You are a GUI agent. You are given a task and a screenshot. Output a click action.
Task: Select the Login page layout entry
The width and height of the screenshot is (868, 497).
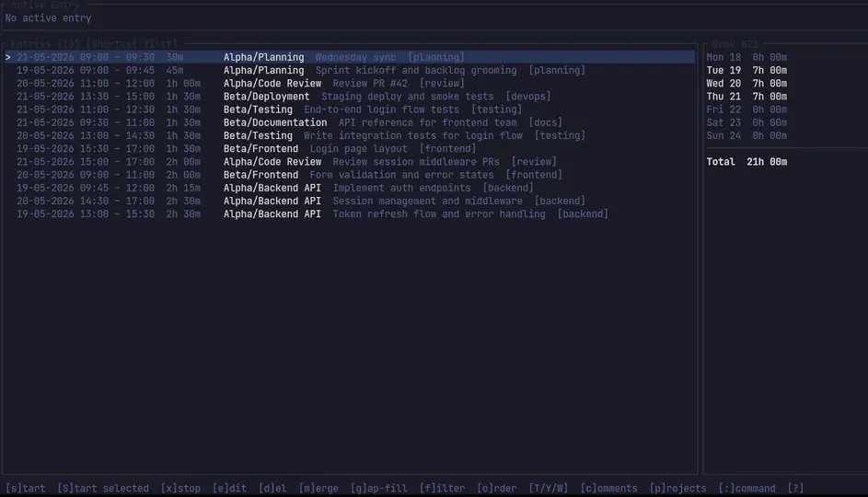click(x=350, y=149)
